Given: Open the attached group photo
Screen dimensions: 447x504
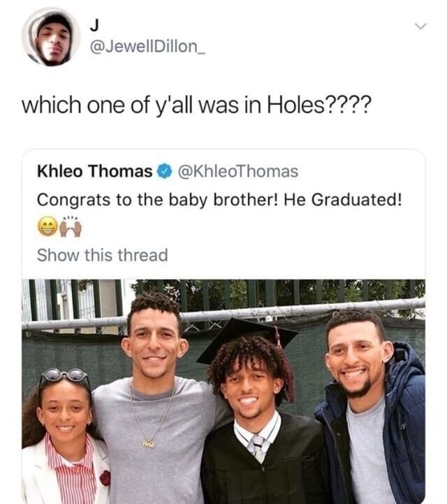Looking at the screenshot, I should [223, 391].
